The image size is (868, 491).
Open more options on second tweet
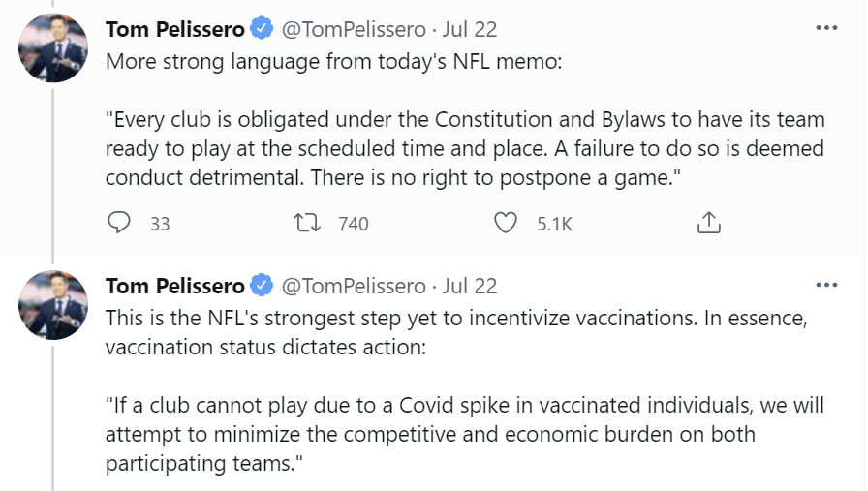tap(825, 285)
